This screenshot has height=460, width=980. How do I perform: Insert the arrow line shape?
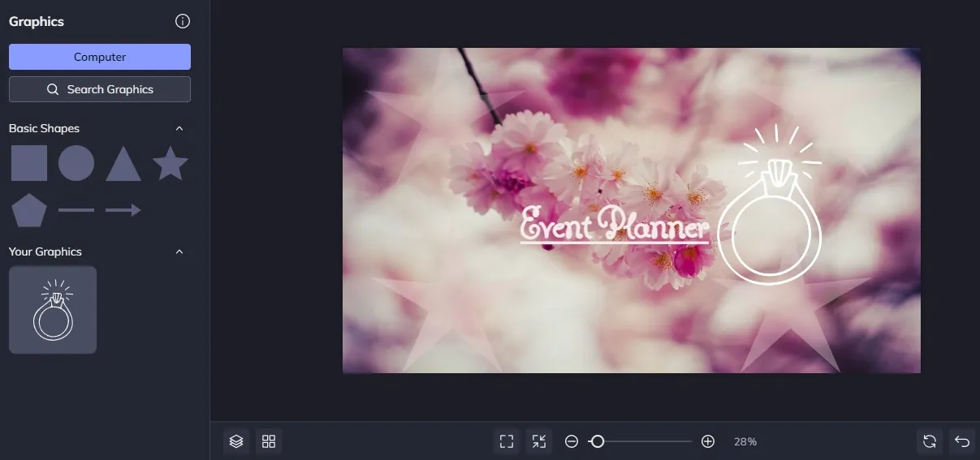[123, 210]
